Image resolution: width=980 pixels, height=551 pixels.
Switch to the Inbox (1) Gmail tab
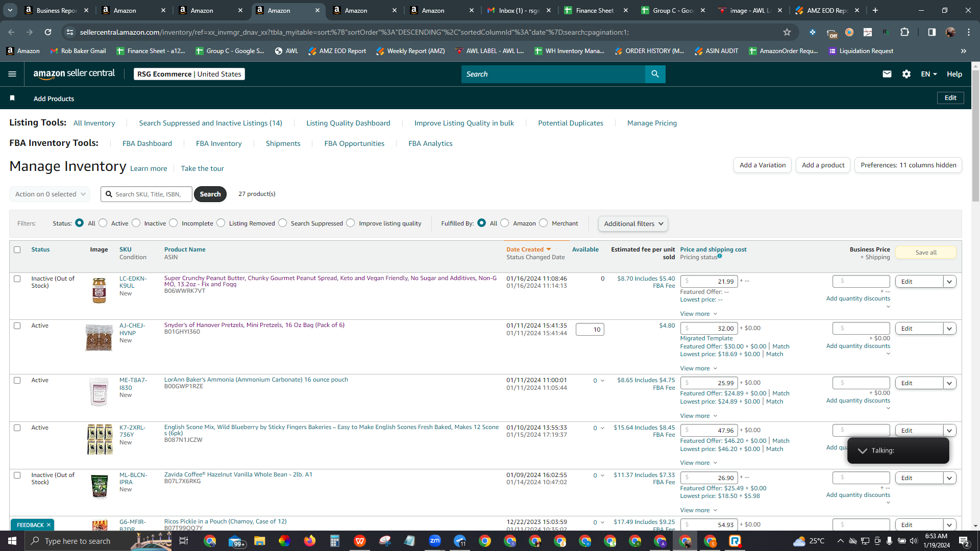coord(520,10)
